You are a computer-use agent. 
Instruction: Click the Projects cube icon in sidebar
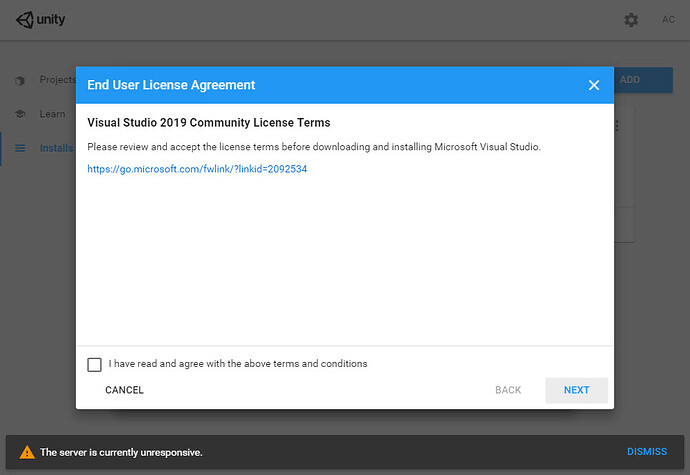tap(20, 81)
